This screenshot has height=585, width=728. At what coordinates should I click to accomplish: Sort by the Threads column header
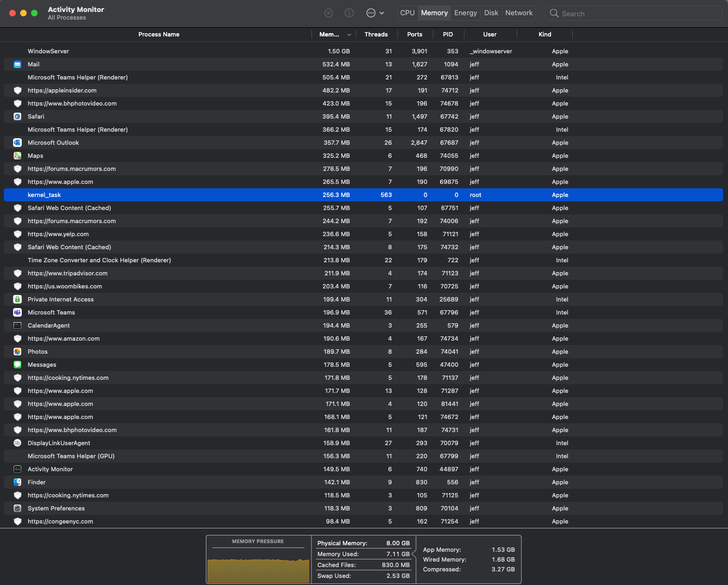pyautogui.click(x=376, y=34)
